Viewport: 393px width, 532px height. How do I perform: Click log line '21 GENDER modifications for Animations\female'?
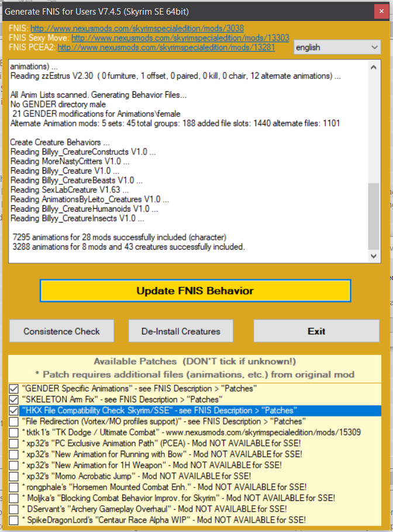[x=96, y=114]
